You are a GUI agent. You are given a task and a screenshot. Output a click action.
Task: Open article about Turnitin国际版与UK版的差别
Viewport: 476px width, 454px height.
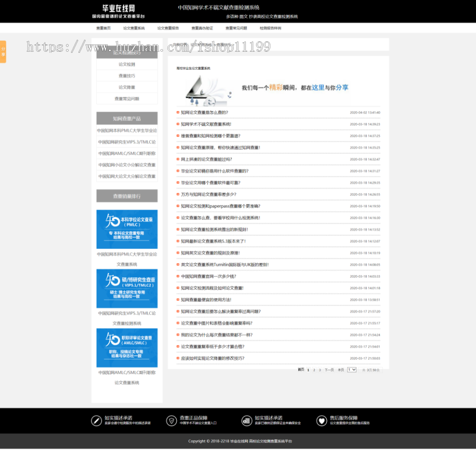click(225, 265)
